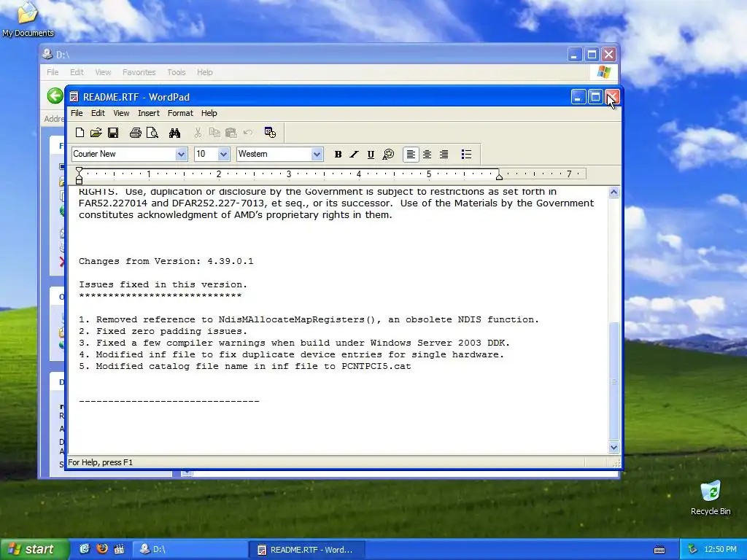
Task: Open WordPad Edit menu
Action: pyautogui.click(x=98, y=113)
